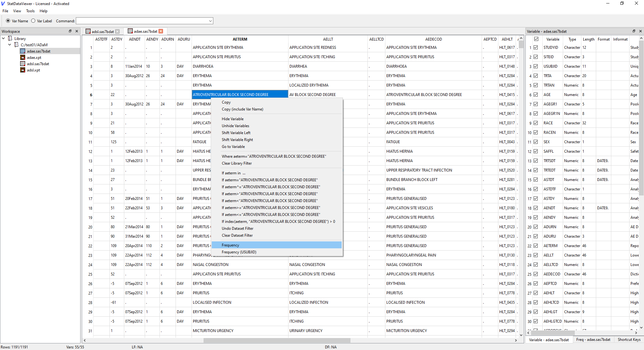This screenshot has height=350, width=644.
Task: Uncheck the AEHLT variable checkbox
Action: coord(536,293)
